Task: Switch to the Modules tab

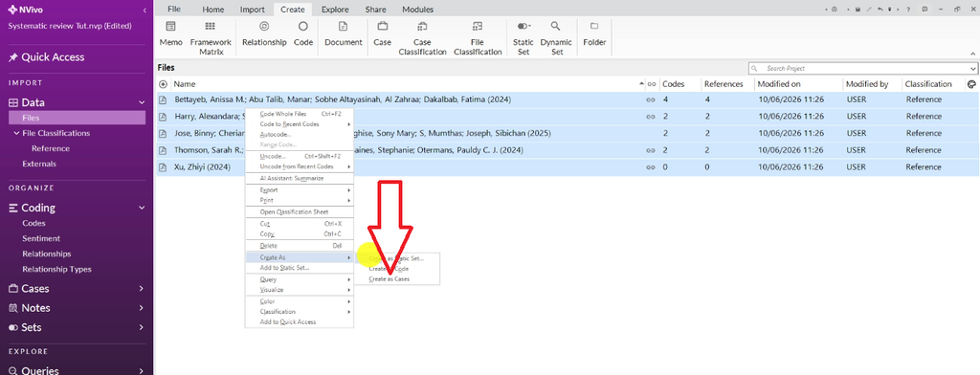Action: click(x=417, y=10)
